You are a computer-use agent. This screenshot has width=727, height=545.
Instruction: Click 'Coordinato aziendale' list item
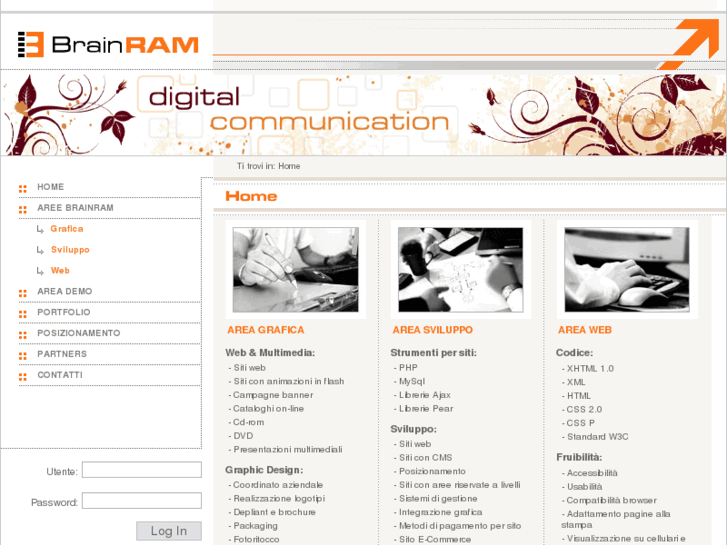(276, 485)
